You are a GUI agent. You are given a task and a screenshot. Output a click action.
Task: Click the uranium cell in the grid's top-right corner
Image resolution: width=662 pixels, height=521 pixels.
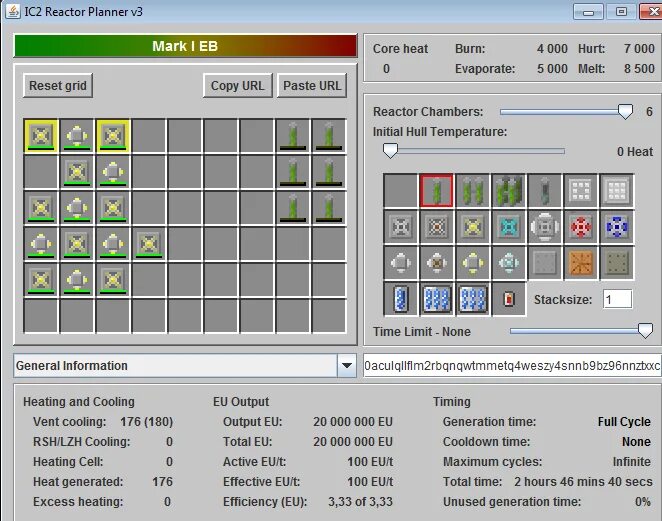pyautogui.click(x=329, y=136)
